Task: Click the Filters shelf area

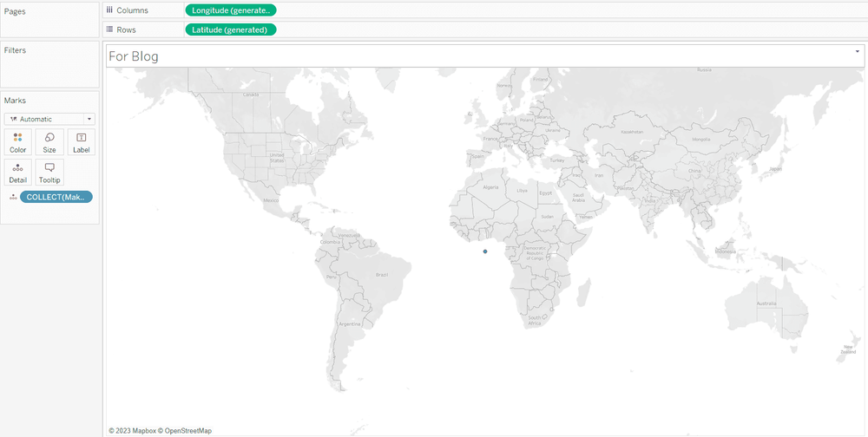Action: click(x=49, y=65)
